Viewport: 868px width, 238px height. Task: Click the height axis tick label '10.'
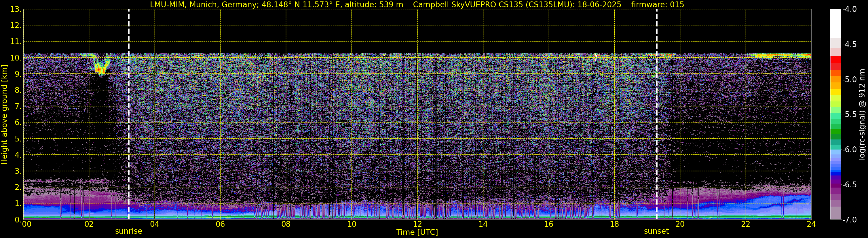(x=16, y=58)
